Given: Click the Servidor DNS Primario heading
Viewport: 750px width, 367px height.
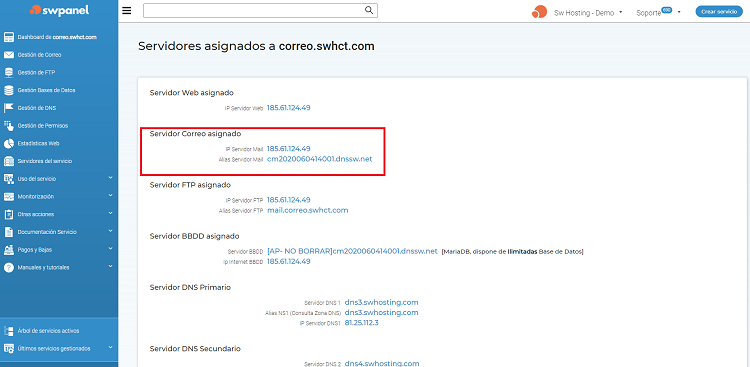Looking at the screenshot, I should tap(190, 288).
